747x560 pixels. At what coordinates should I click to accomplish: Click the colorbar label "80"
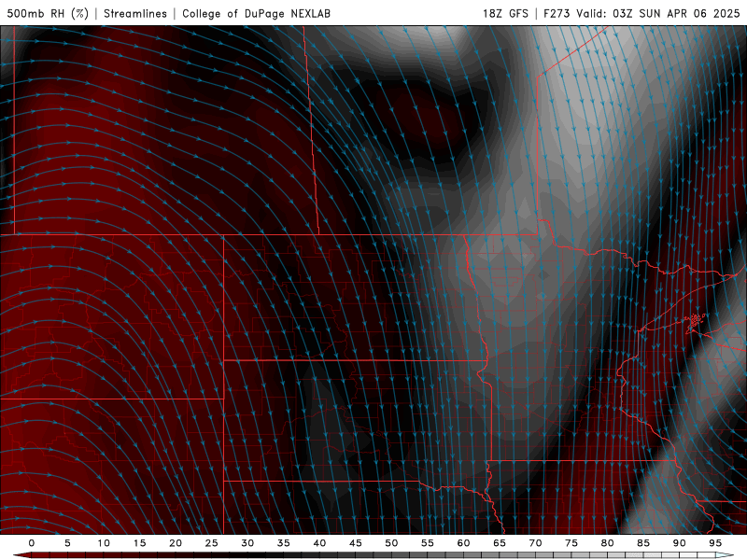(607, 543)
